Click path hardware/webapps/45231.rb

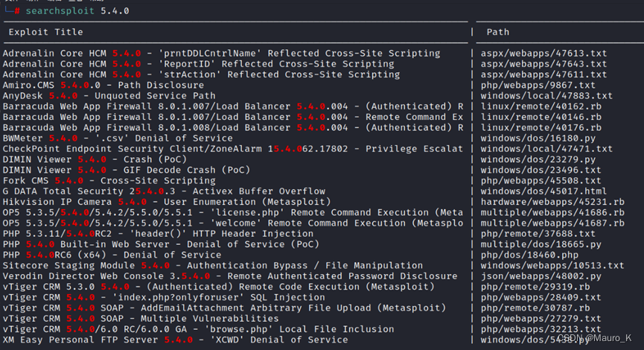tap(552, 203)
